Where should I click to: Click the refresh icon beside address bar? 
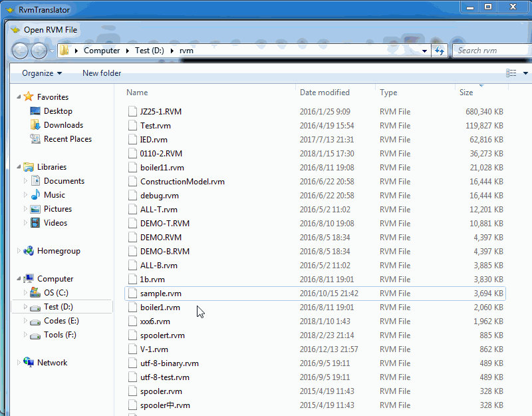click(439, 51)
